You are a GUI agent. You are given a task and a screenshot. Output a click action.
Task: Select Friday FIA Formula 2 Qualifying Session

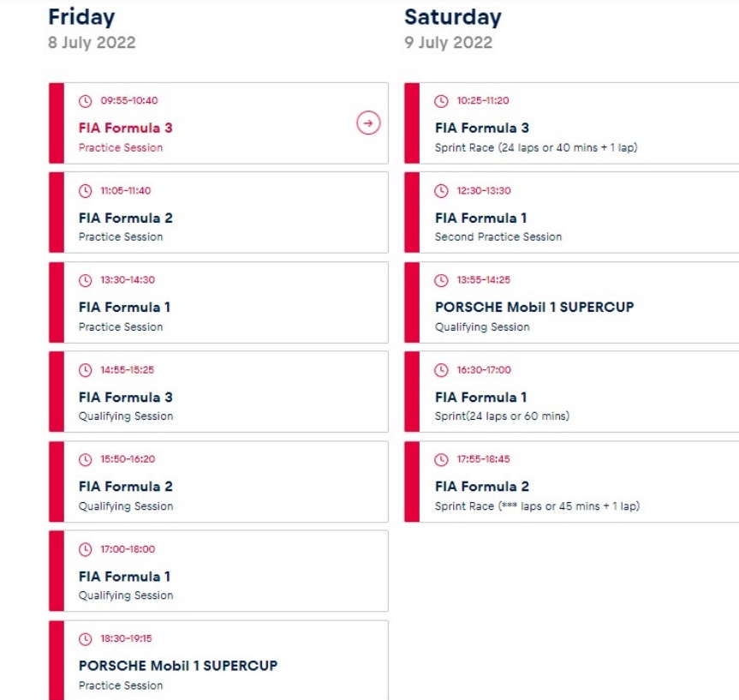[x=126, y=487]
